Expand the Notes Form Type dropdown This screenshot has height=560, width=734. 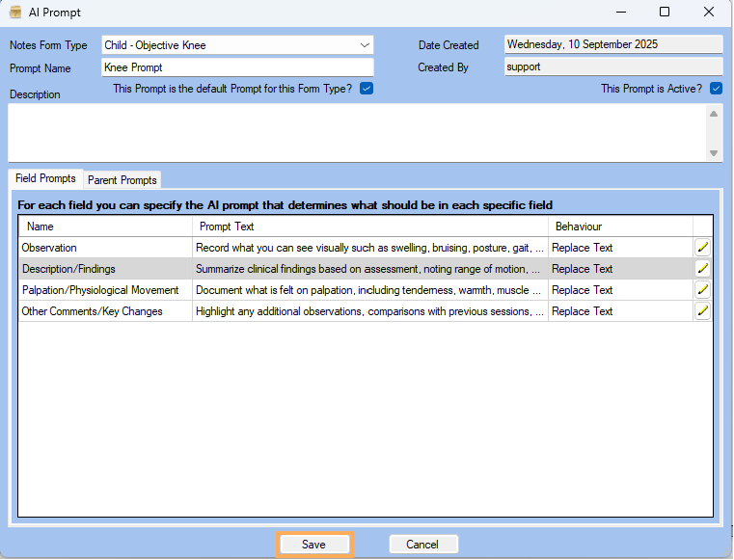(x=365, y=45)
